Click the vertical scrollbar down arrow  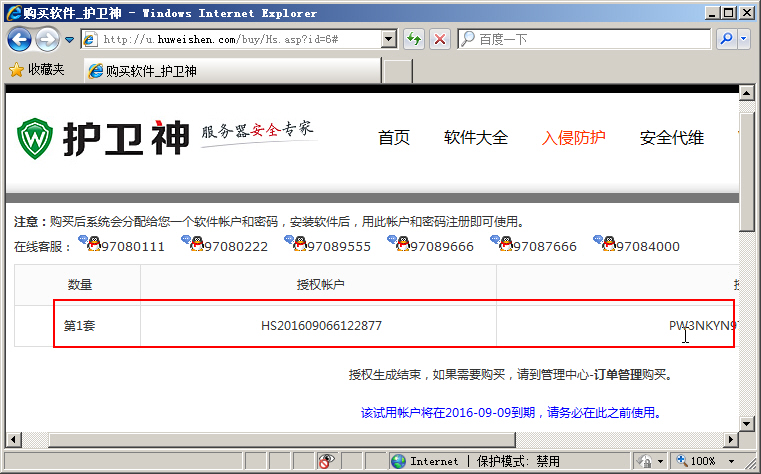747,424
